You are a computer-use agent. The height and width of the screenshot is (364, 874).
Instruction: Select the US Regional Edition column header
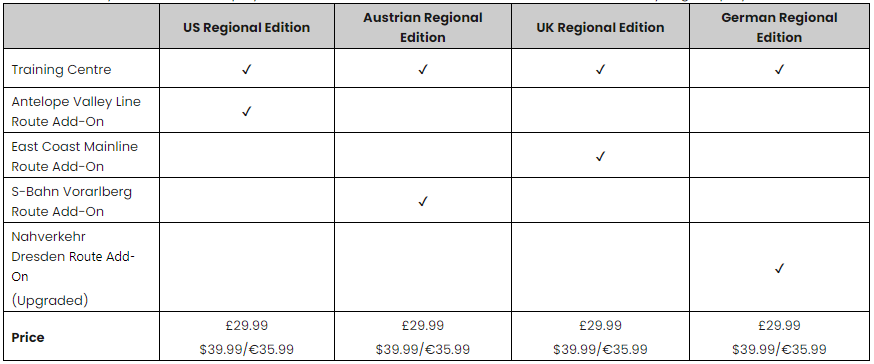coord(246,27)
